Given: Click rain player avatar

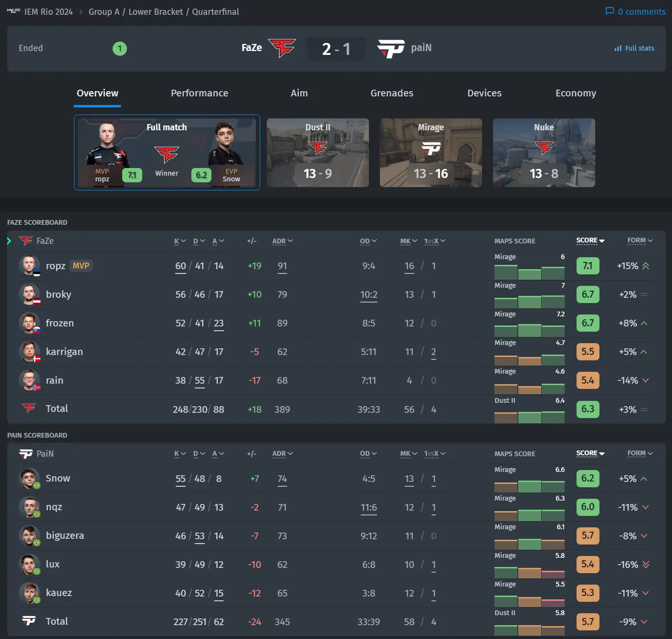Looking at the screenshot, I should pyautogui.click(x=29, y=380).
